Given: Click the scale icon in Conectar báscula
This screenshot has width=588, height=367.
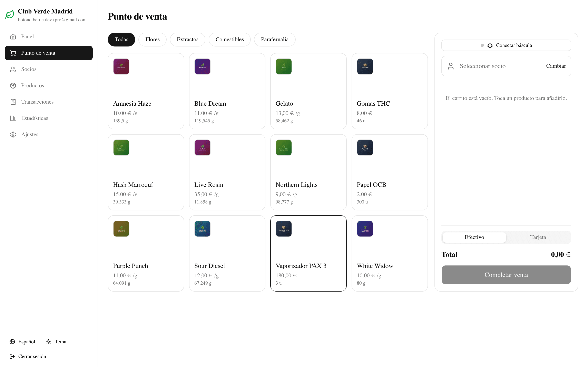Looking at the screenshot, I should (490, 45).
